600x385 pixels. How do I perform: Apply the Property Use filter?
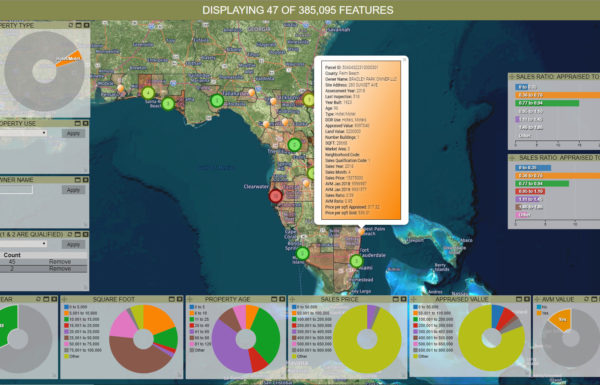tap(73, 134)
